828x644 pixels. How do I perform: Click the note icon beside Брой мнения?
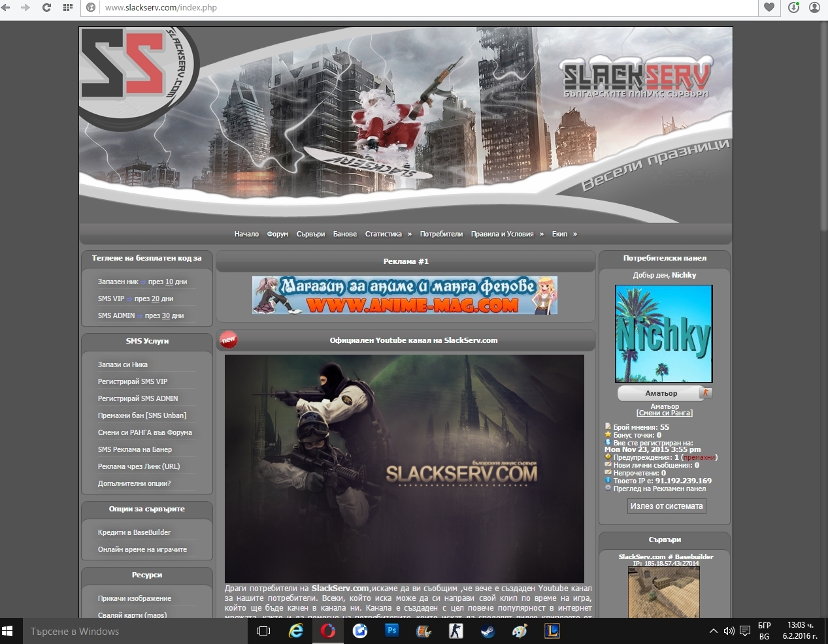point(608,427)
